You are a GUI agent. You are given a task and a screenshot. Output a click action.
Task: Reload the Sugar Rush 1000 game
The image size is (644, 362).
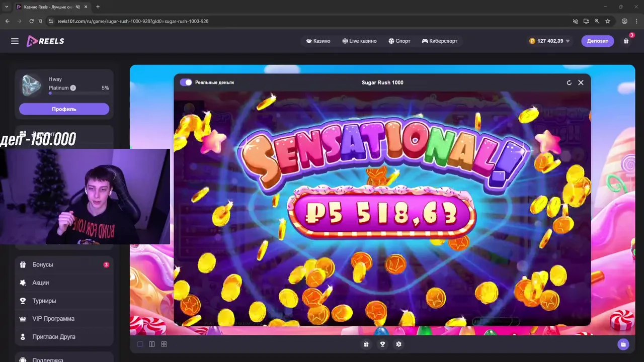pos(569,82)
